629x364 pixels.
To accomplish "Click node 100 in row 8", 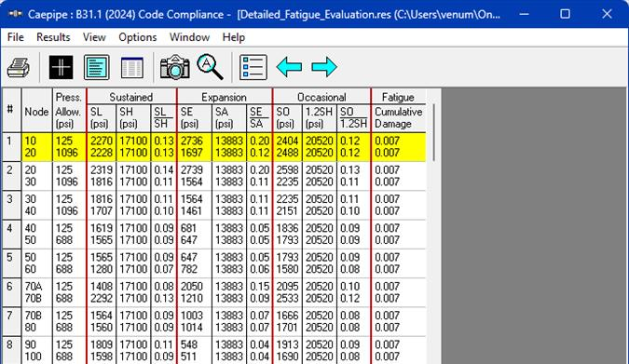I will pyautogui.click(x=33, y=357).
